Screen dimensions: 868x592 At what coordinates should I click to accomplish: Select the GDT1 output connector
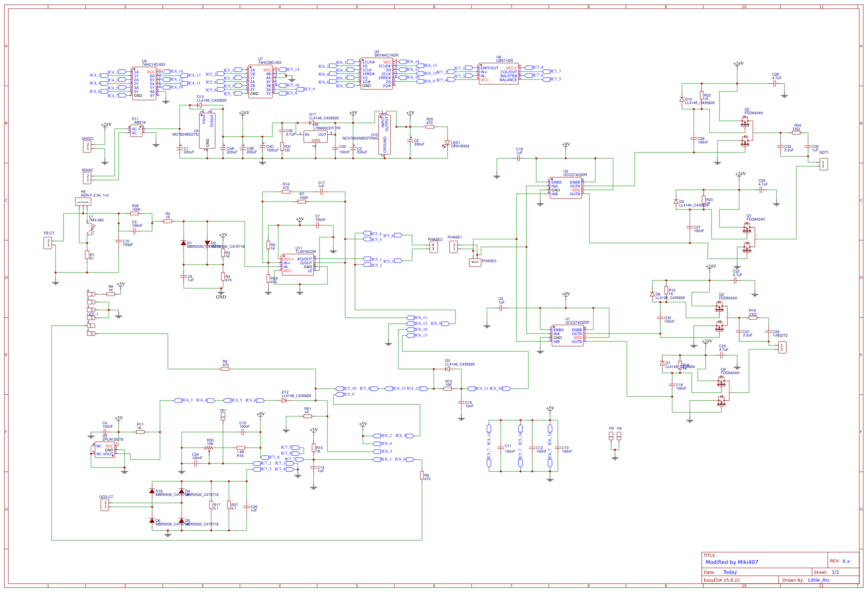(823, 164)
